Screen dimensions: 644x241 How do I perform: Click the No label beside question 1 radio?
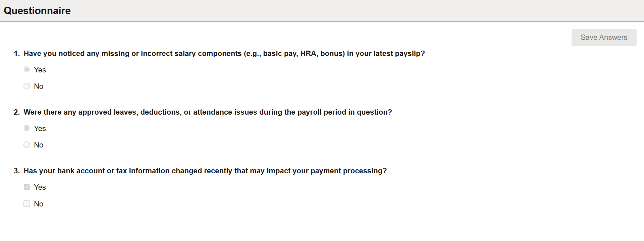pyautogui.click(x=39, y=86)
